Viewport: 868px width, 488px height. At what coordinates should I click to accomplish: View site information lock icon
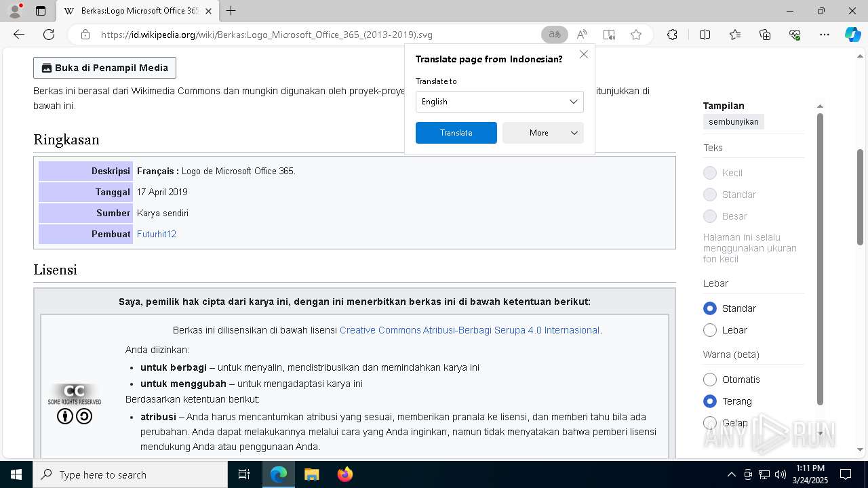[x=85, y=35]
